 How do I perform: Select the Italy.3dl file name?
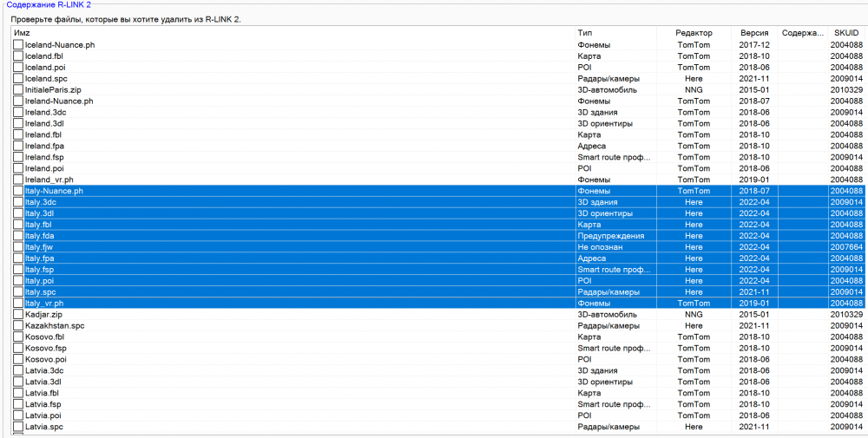pos(37,213)
